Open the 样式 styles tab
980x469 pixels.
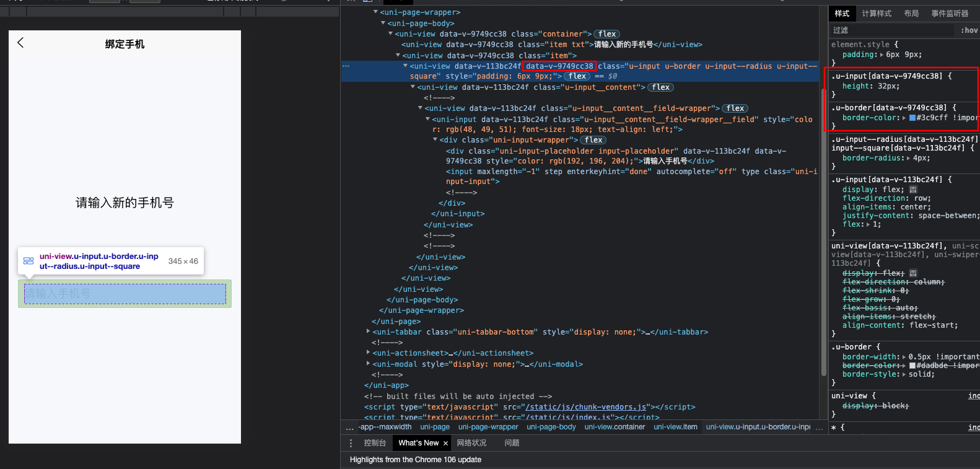tap(842, 14)
